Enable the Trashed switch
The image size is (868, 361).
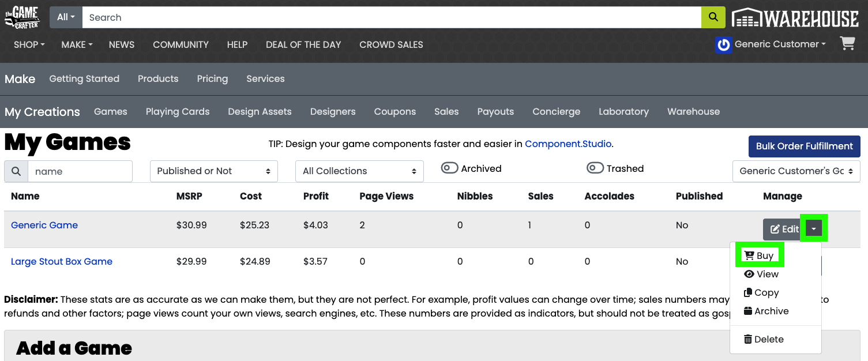tap(595, 168)
